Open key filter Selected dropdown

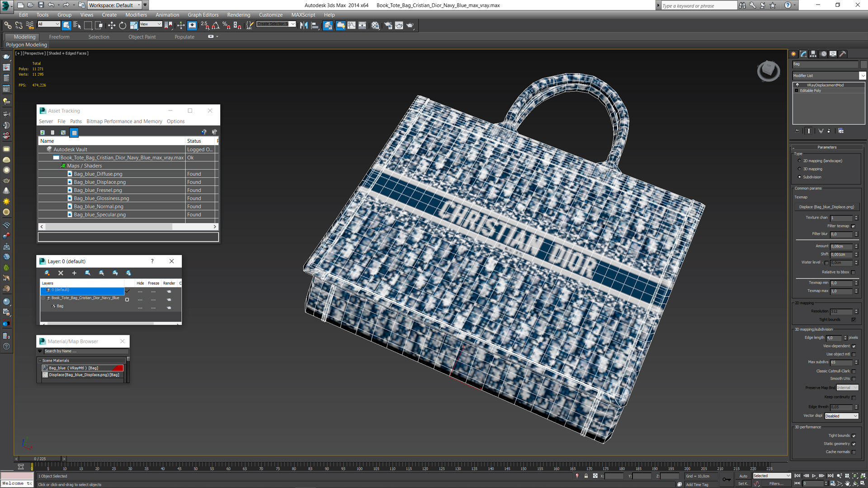pyautogui.click(x=772, y=476)
